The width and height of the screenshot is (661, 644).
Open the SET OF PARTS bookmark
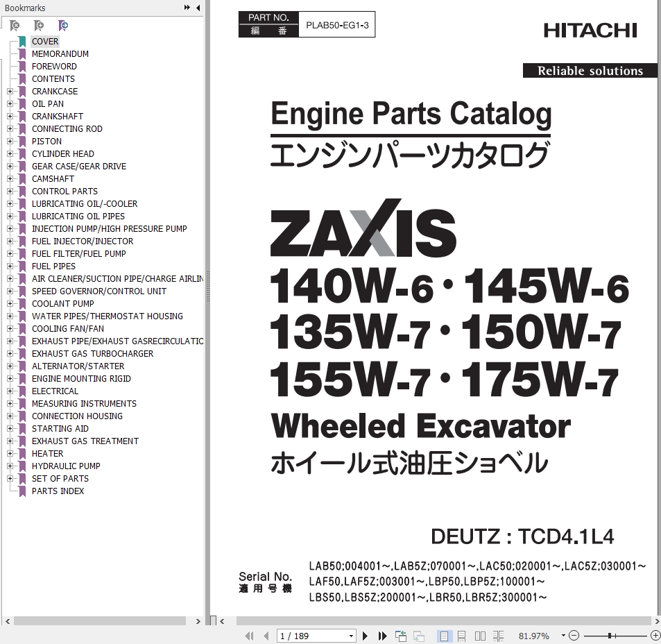tap(60, 479)
